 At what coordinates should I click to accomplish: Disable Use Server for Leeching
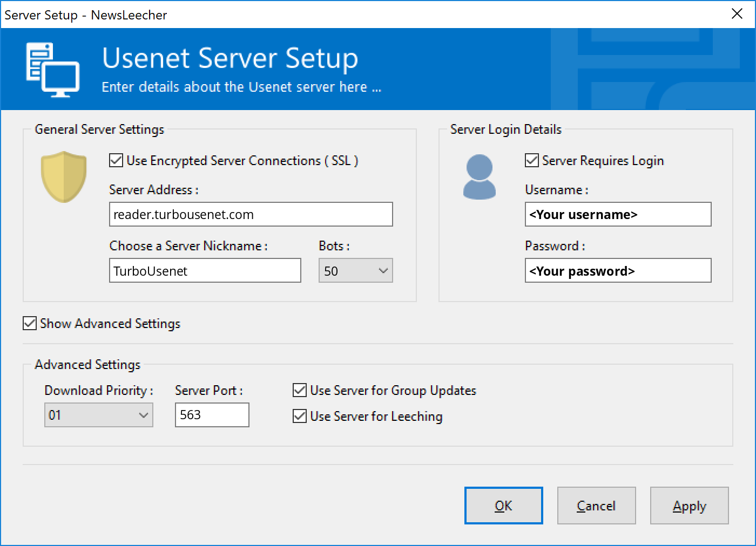[299, 416]
